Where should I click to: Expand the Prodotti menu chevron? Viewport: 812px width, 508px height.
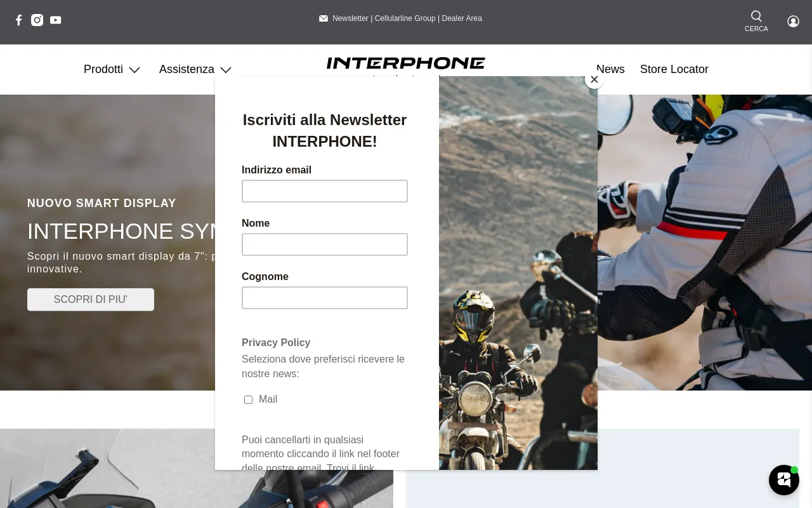(134, 70)
